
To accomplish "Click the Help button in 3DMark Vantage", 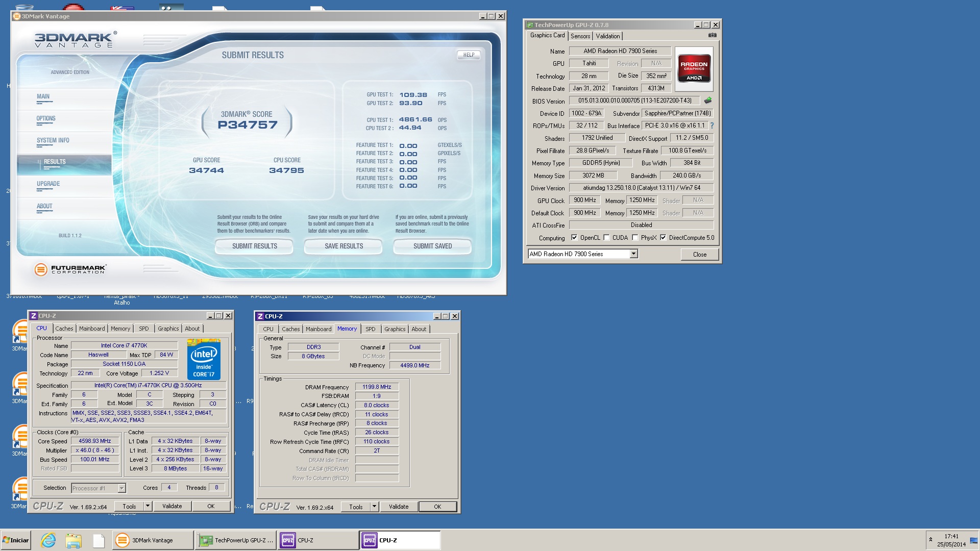I will click(469, 55).
